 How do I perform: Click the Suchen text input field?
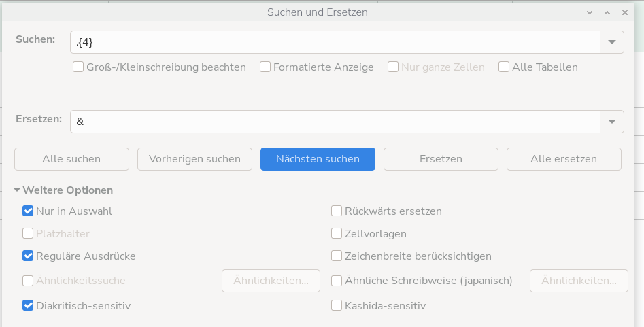point(335,42)
